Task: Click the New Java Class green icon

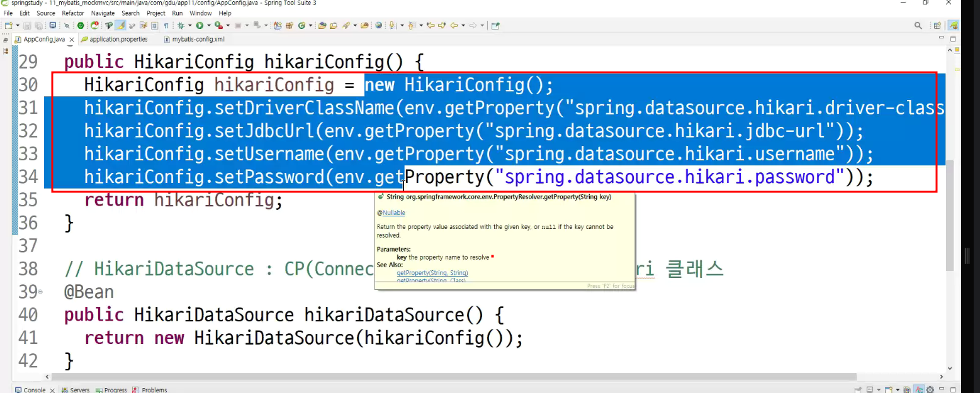Action: click(x=301, y=25)
